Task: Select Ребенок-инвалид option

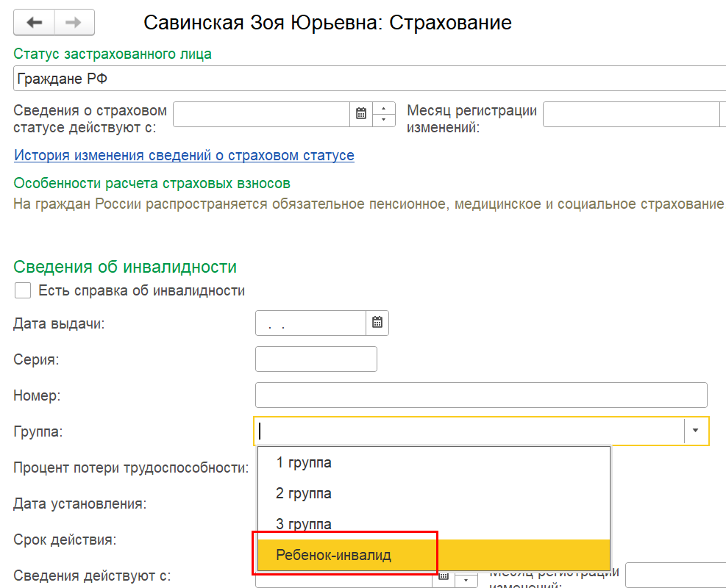Action: click(333, 555)
